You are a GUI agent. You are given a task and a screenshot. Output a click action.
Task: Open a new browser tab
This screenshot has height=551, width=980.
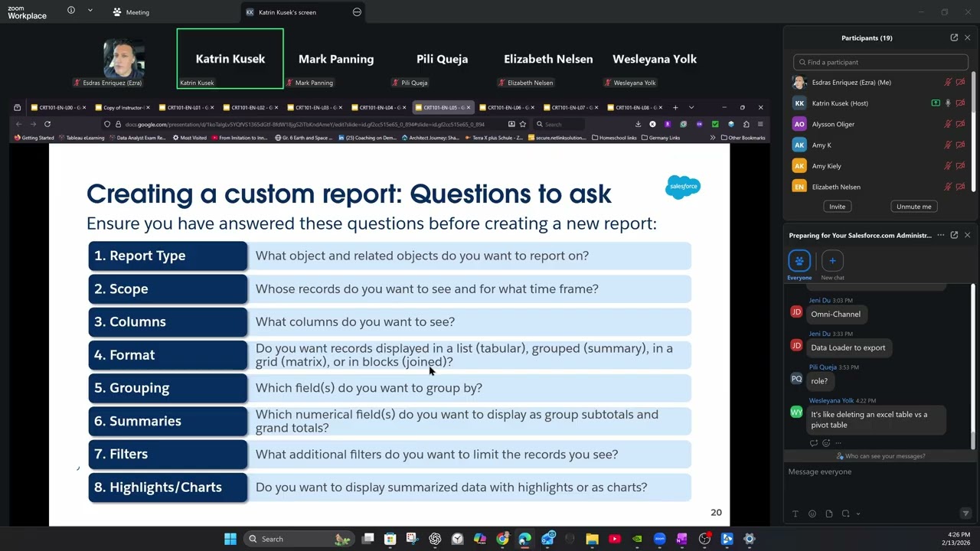click(x=675, y=107)
